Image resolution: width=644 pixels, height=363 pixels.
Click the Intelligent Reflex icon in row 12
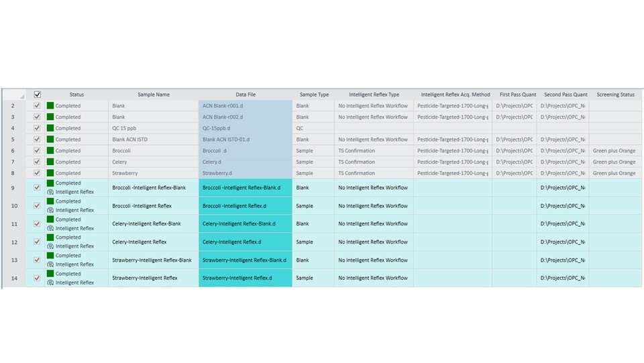[50, 246]
